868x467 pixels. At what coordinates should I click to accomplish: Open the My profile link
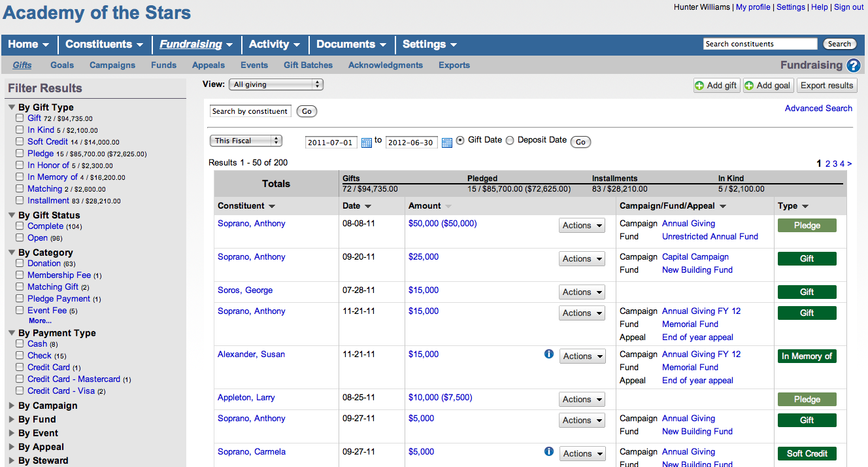(x=753, y=7)
